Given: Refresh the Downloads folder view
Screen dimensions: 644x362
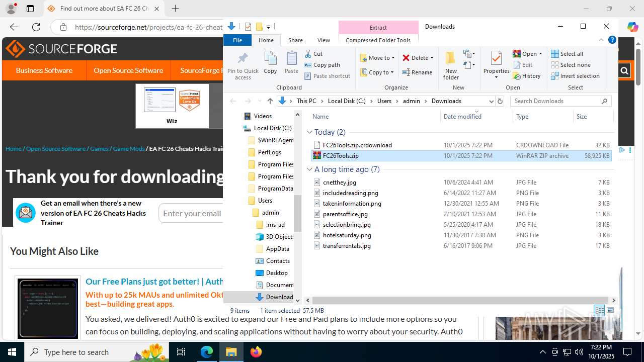Looking at the screenshot, I should pyautogui.click(x=500, y=101).
